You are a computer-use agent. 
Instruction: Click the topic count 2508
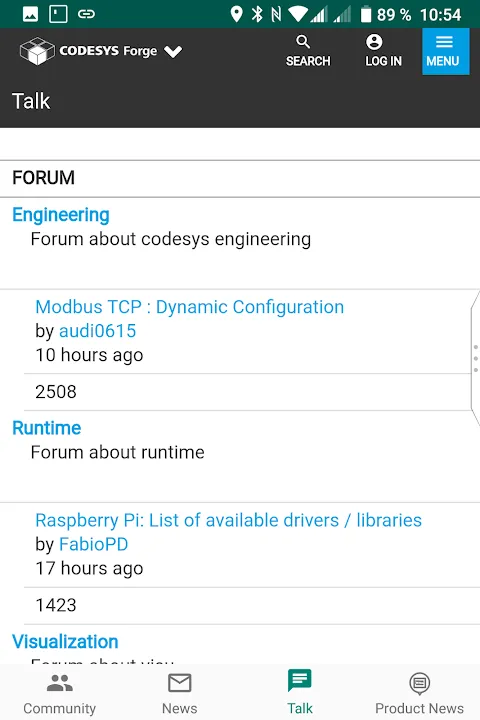pos(56,392)
